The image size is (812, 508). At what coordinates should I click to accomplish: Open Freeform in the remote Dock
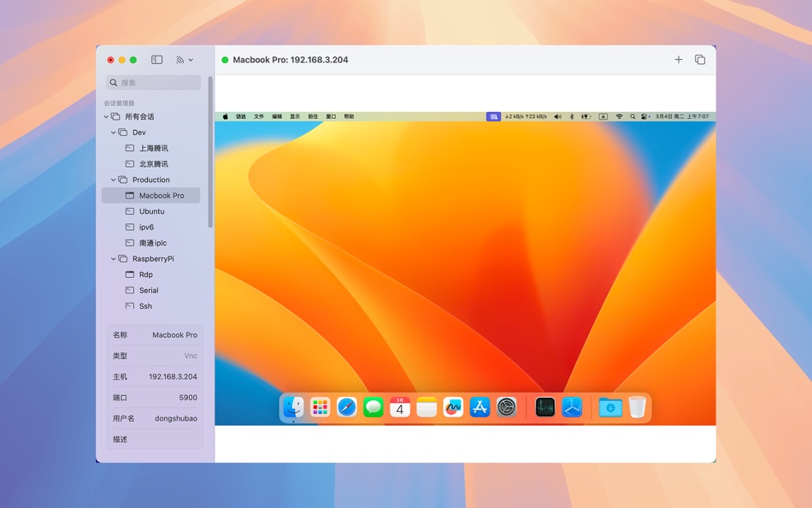click(x=453, y=407)
